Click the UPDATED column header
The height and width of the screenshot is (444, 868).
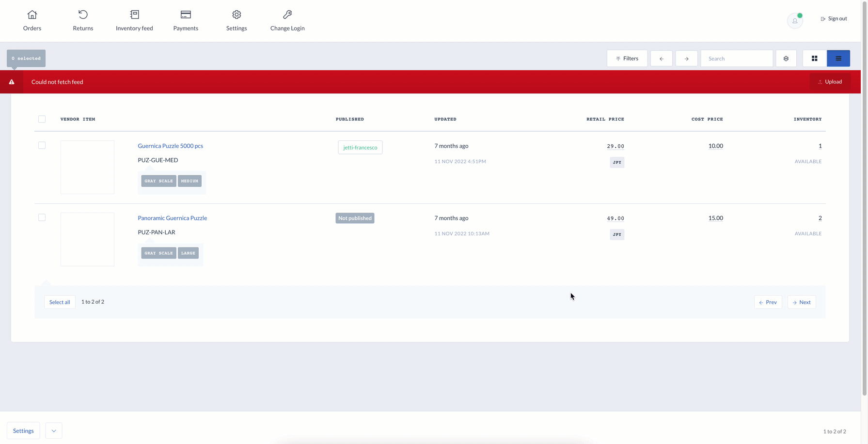(x=445, y=119)
